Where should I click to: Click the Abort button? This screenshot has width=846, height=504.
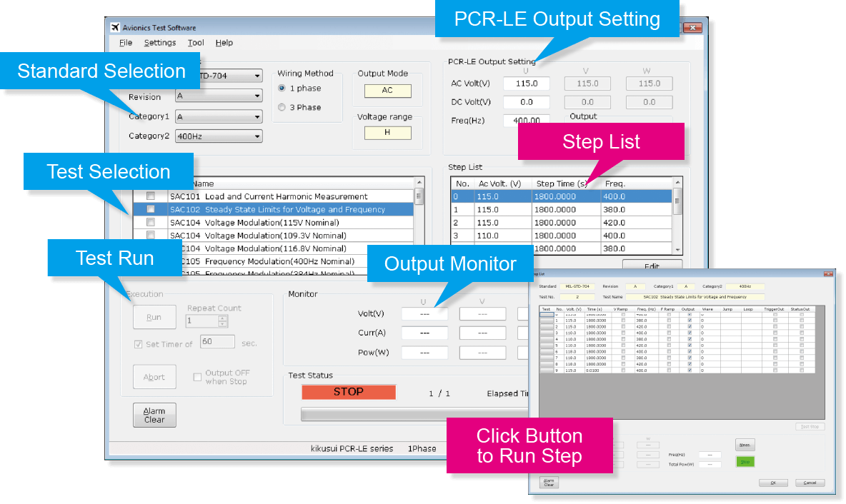coord(154,377)
